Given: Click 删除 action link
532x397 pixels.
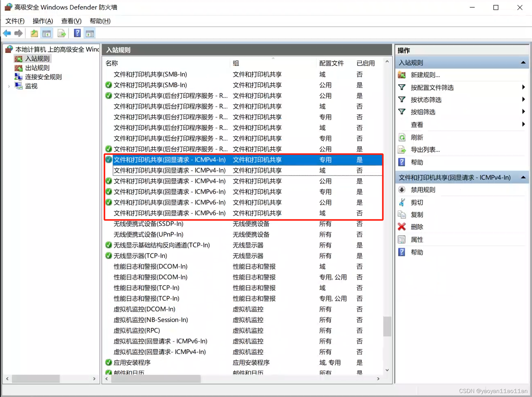Looking at the screenshot, I should click(417, 227).
